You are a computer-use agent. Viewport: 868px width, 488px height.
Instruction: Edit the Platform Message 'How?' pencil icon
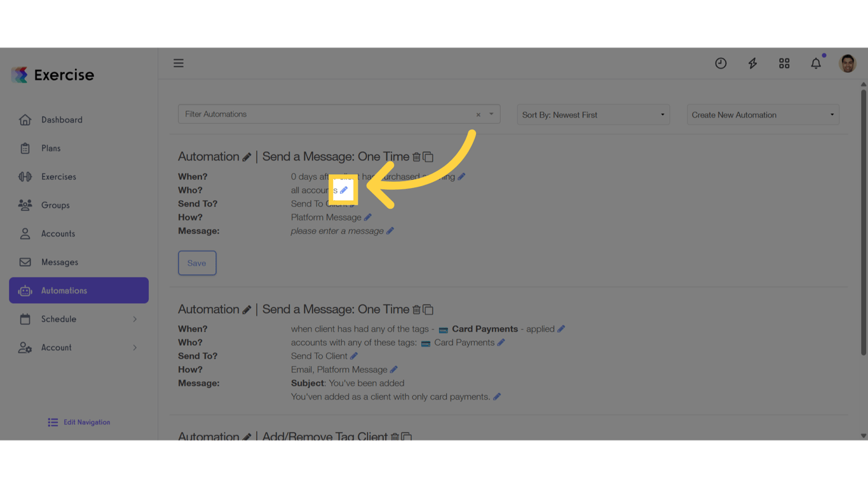pos(367,217)
